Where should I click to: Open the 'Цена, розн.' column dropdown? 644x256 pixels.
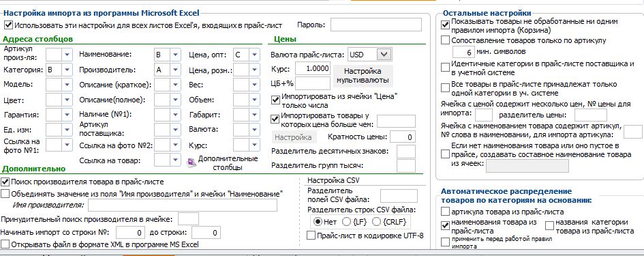(x=254, y=70)
